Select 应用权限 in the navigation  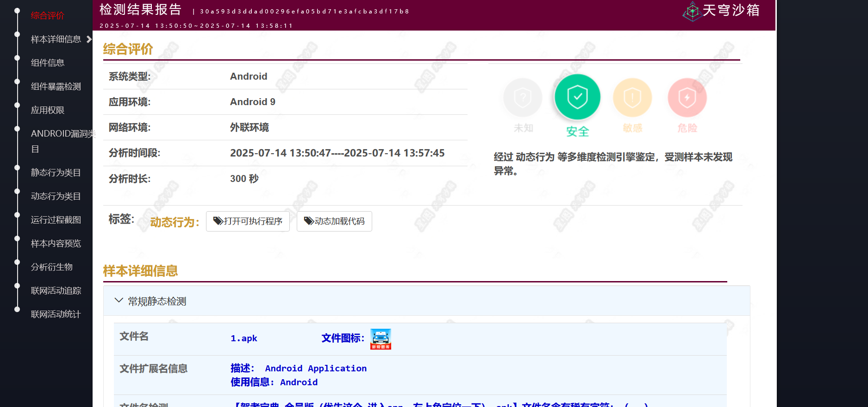[47, 110]
